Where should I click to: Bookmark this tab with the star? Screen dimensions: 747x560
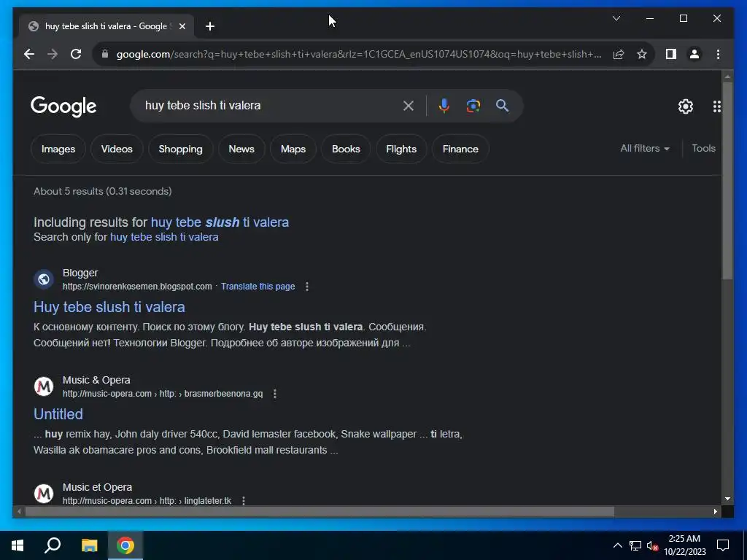tap(642, 54)
